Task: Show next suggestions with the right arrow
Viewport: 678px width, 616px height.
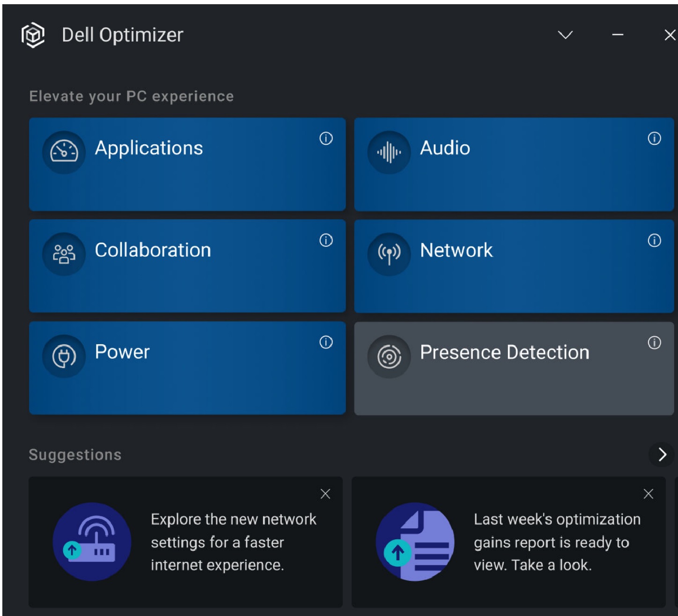Action: 662,454
